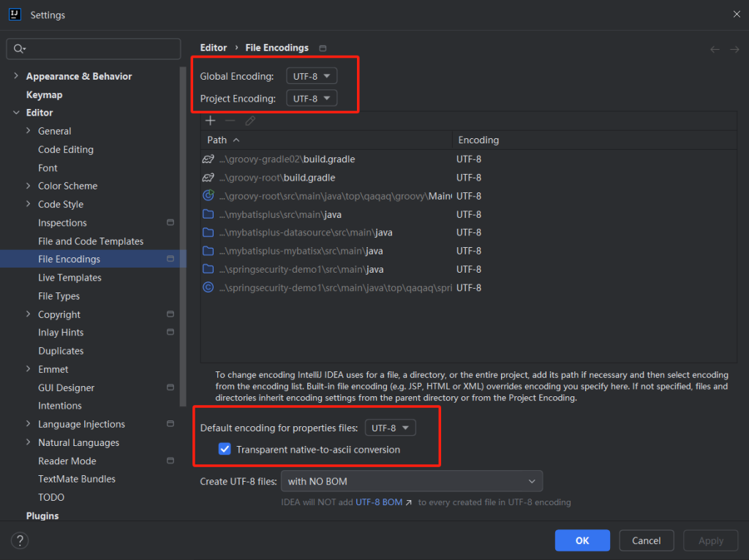Click the help question mark icon
The width and height of the screenshot is (749, 560).
coord(20,540)
